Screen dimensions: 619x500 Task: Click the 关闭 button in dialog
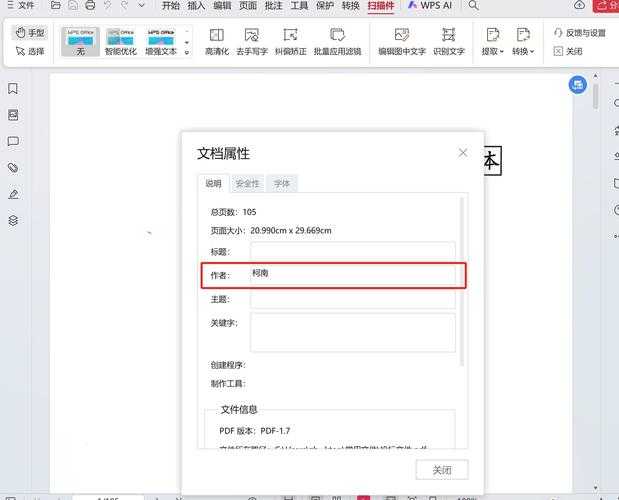pyautogui.click(x=442, y=470)
